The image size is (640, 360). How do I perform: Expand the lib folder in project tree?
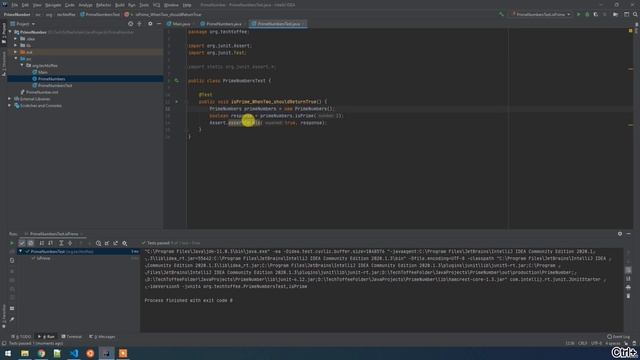coord(16,45)
